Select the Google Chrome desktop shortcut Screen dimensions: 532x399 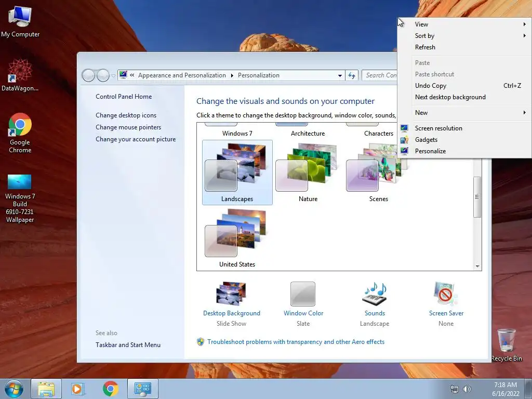(x=20, y=133)
